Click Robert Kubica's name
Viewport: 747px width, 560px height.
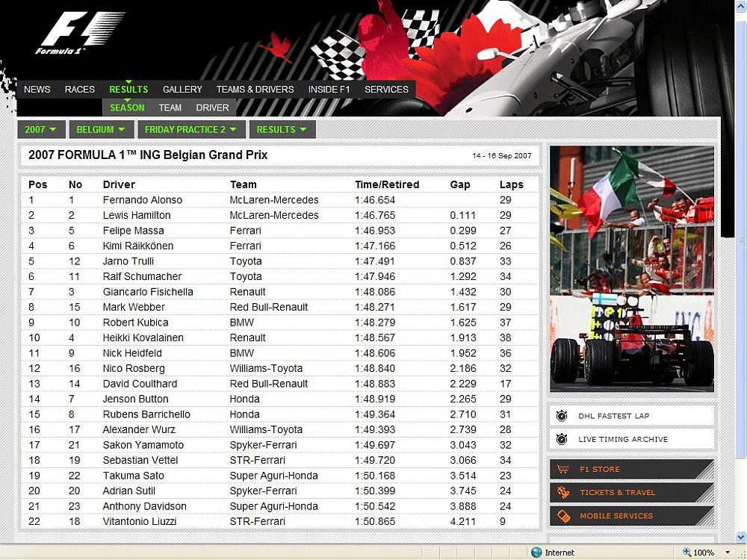point(136,323)
